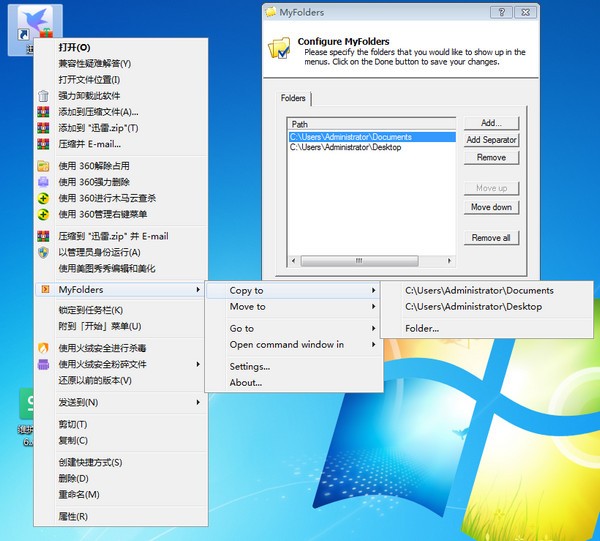Click the Huorong flame icon beside 使用火绒安全进行杀毒
The height and width of the screenshot is (541, 600).
click(x=43, y=348)
